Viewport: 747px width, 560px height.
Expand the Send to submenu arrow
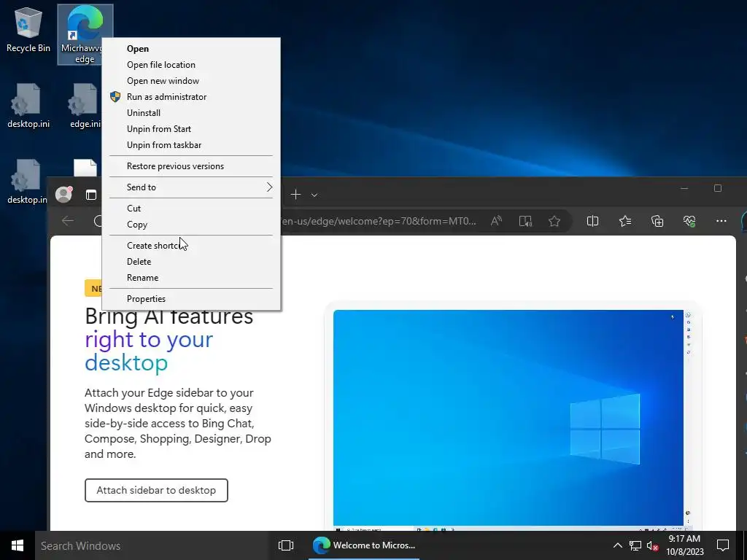pyautogui.click(x=269, y=187)
